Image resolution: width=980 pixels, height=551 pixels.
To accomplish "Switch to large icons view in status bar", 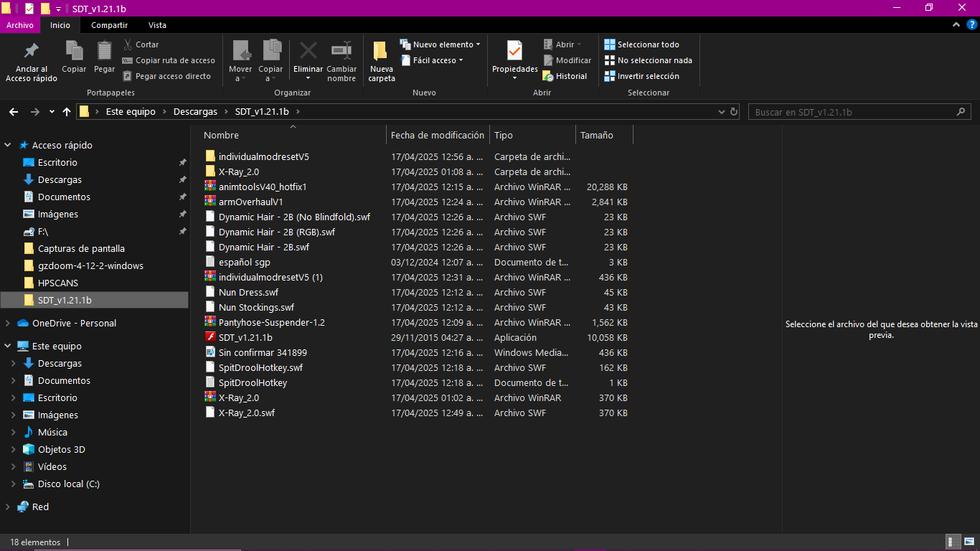I will (969, 542).
